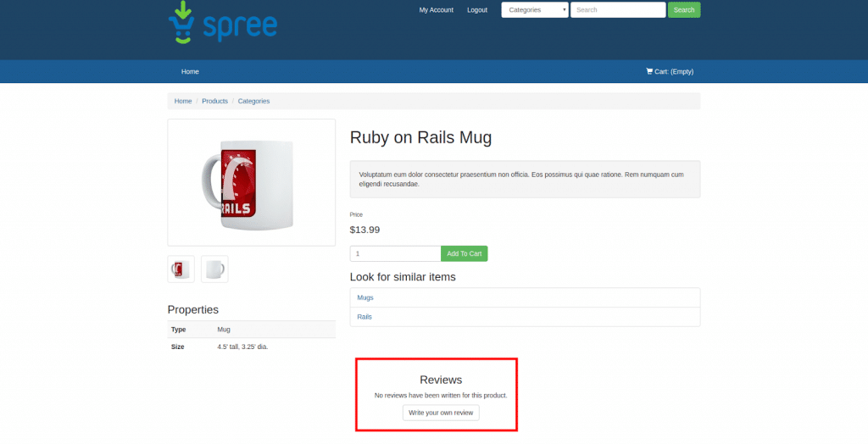The width and height of the screenshot is (868, 444).
Task: Expand the Categories dropdown
Action: [x=535, y=10]
